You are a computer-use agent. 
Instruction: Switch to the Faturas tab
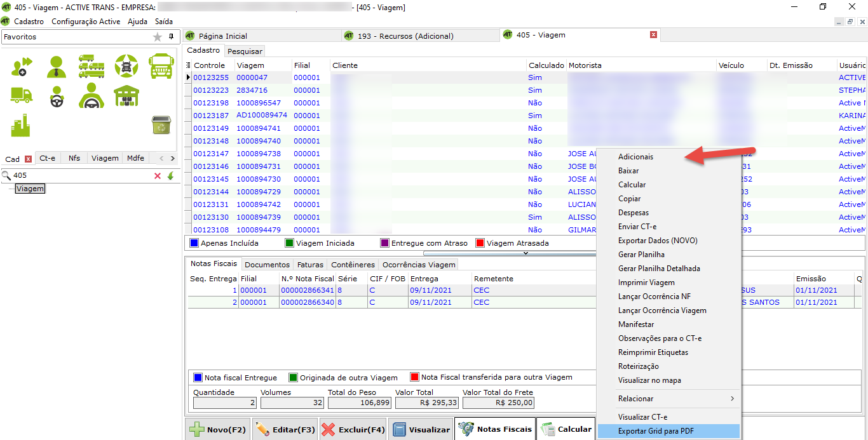pyautogui.click(x=310, y=264)
